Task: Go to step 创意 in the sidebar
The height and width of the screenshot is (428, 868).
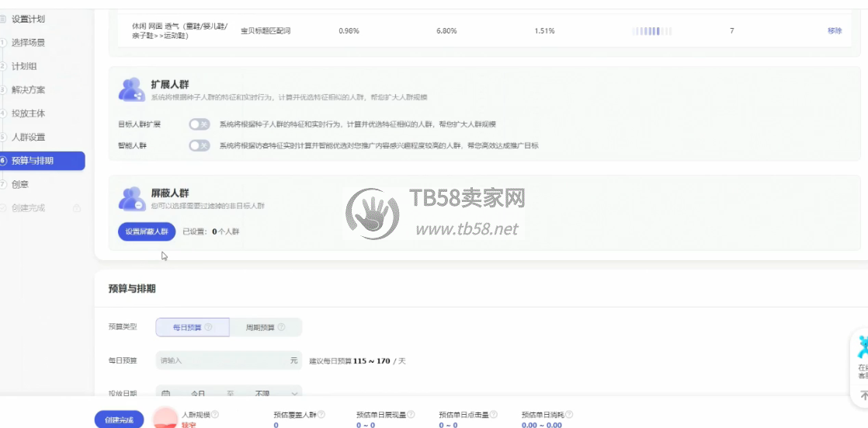Action: click(x=20, y=184)
